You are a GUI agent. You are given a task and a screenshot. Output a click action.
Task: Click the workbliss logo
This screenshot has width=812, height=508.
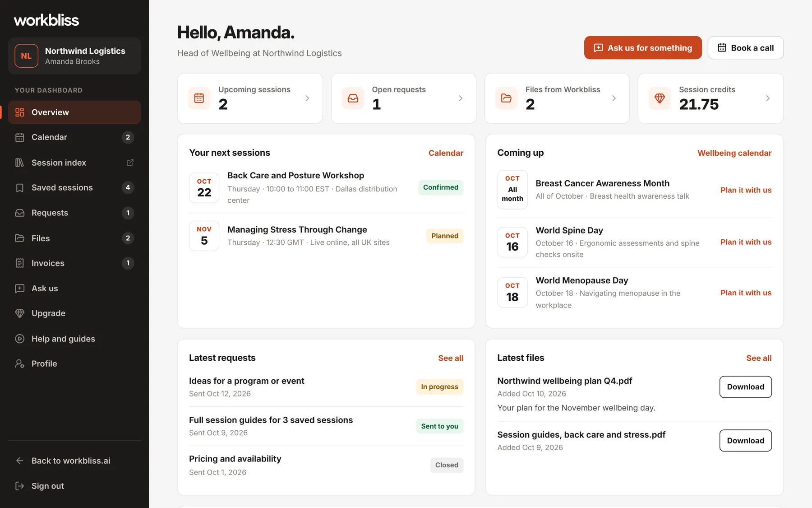(x=46, y=20)
